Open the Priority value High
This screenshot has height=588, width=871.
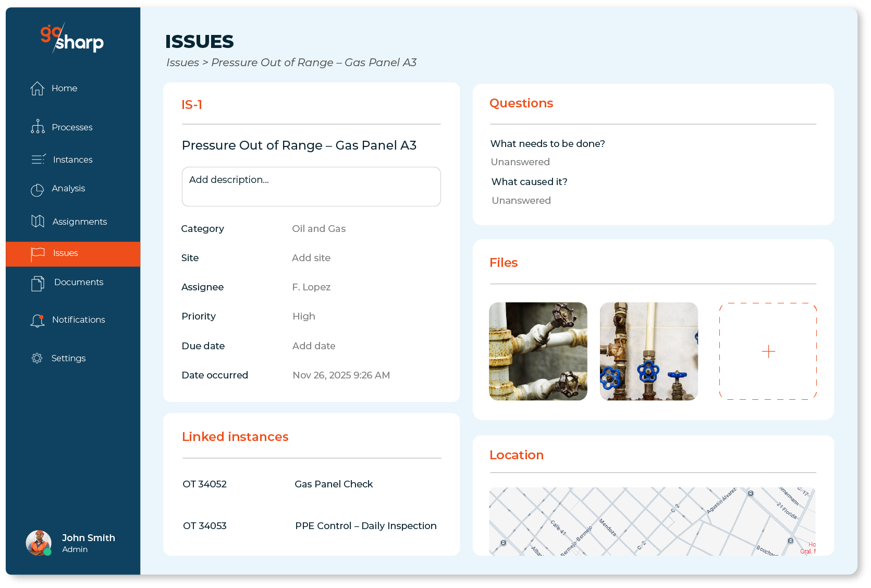coord(304,316)
